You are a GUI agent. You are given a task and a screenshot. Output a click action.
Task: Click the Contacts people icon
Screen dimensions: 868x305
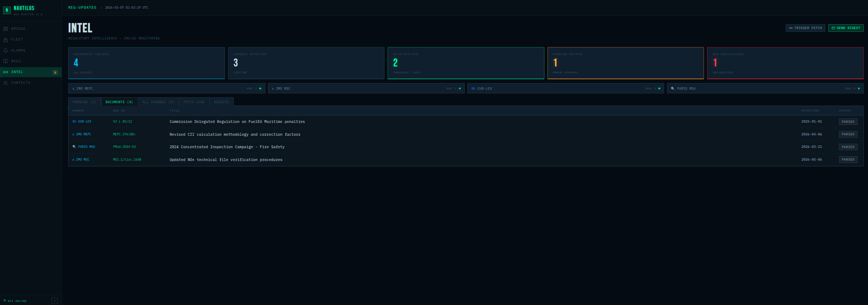tap(6, 83)
